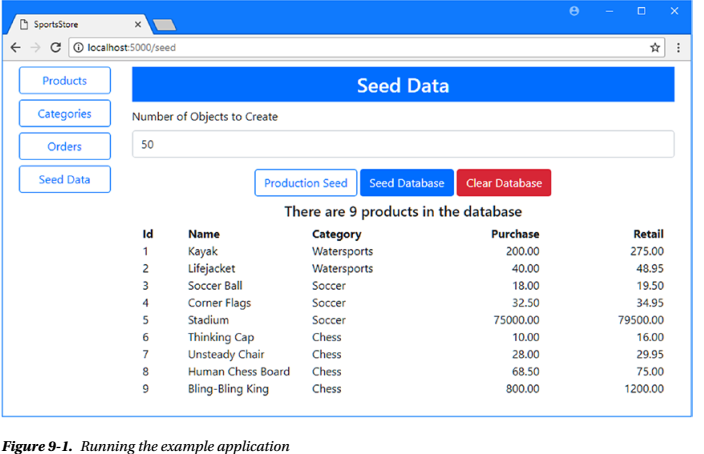The width and height of the screenshot is (704, 454).
Task: View site information icon in address bar
Action: (78, 47)
